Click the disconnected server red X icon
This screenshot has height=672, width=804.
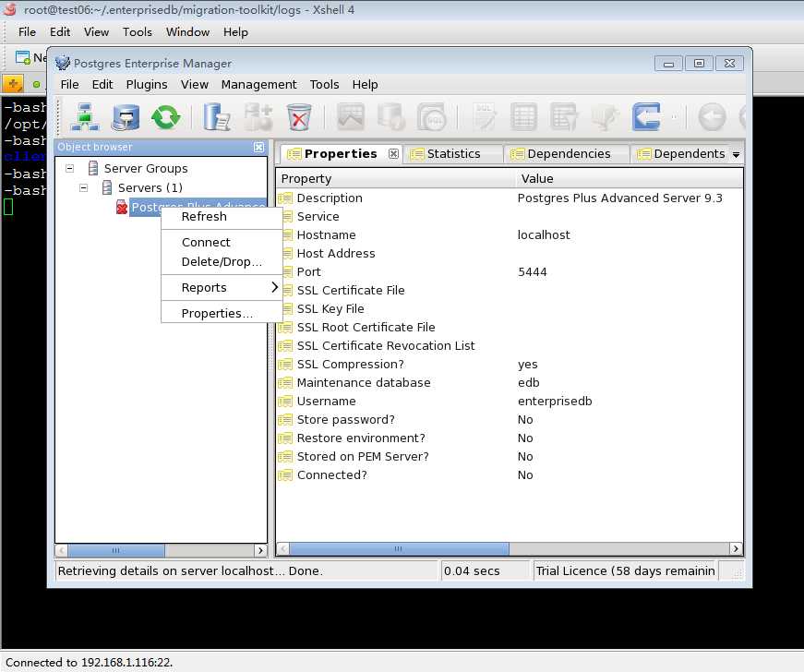122,207
